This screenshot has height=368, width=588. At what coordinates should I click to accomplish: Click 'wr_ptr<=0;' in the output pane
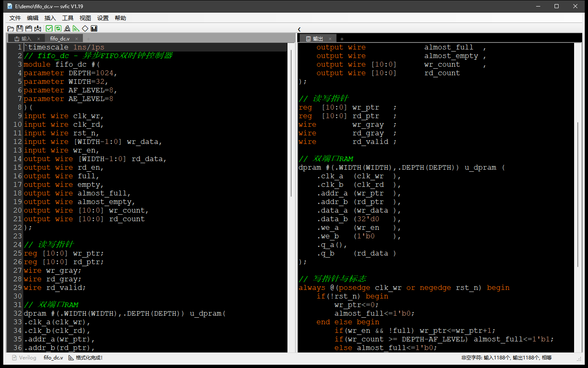click(x=356, y=305)
